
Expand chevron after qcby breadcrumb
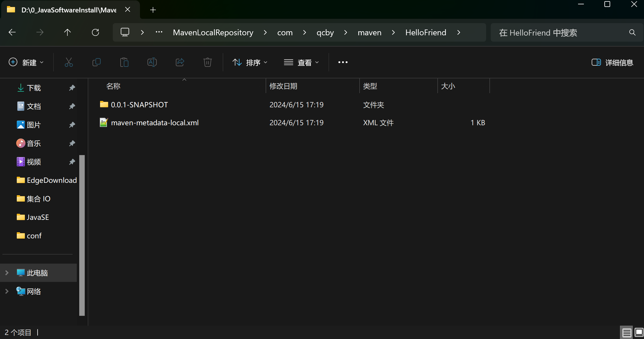pos(346,32)
